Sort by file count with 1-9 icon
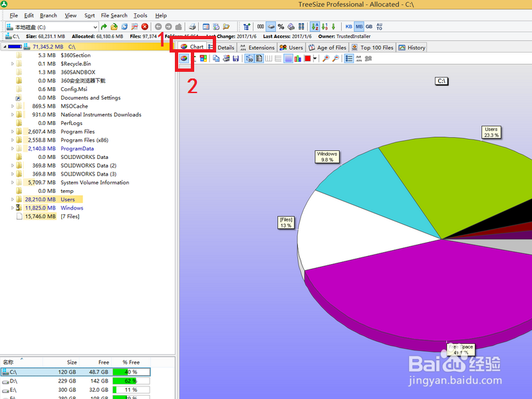532x399 pixels. pyautogui.click(x=325, y=27)
